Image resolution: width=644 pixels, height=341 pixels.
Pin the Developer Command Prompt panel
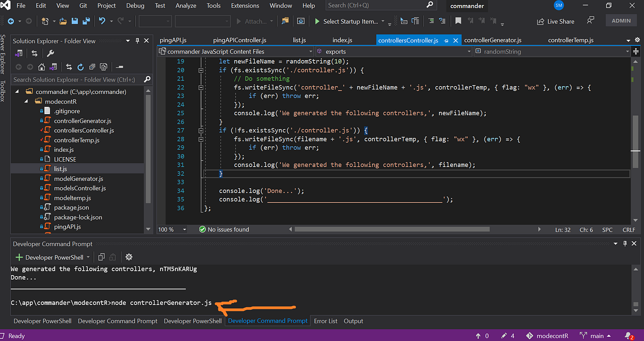click(625, 243)
